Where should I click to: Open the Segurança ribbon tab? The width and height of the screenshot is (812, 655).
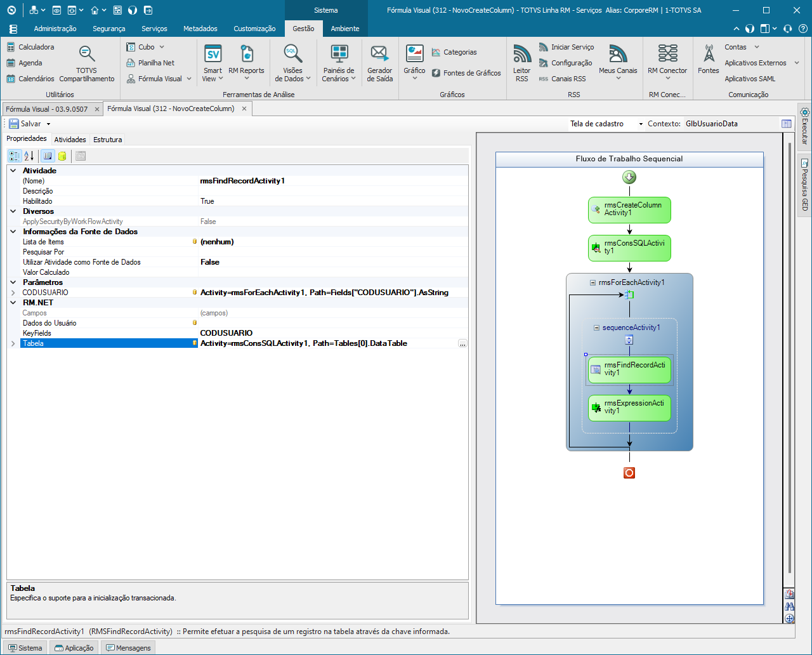(109, 29)
